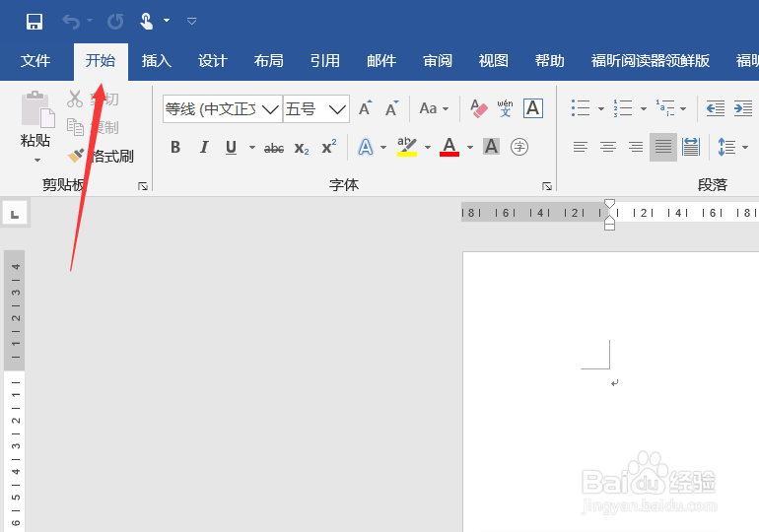Align text right

[636, 147]
